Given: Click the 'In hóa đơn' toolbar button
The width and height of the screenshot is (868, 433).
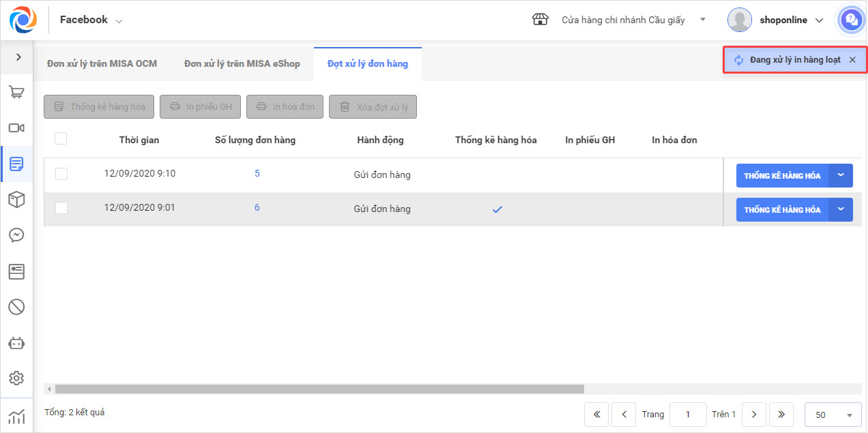Looking at the screenshot, I should [x=285, y=106].
